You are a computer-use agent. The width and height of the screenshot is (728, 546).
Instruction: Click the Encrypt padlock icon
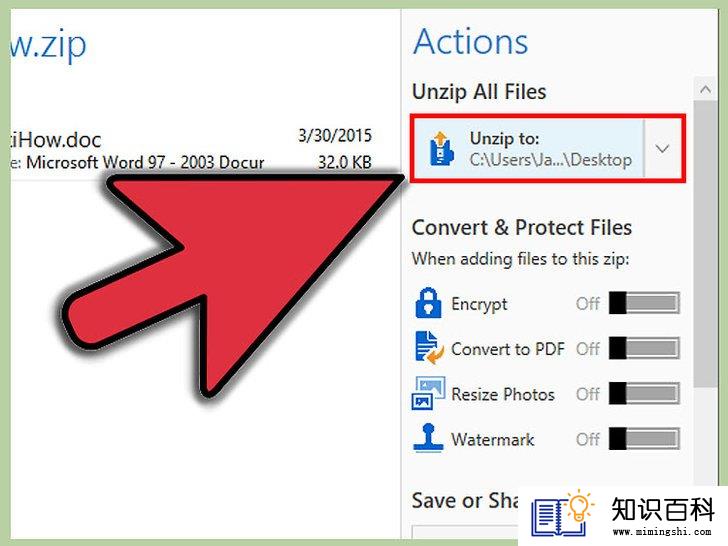click(x=428, y=303)
